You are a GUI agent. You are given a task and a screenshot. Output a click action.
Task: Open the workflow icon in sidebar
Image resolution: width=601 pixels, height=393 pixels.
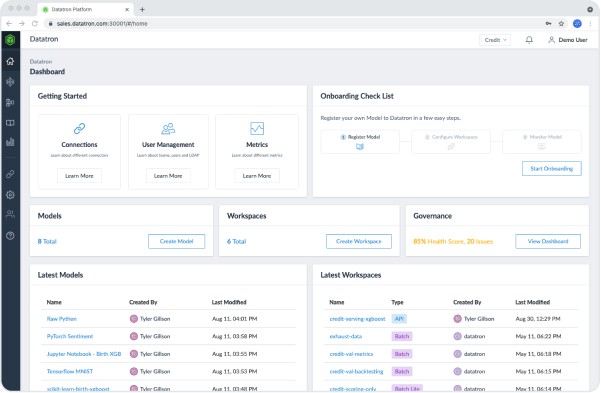coord(10,102)
